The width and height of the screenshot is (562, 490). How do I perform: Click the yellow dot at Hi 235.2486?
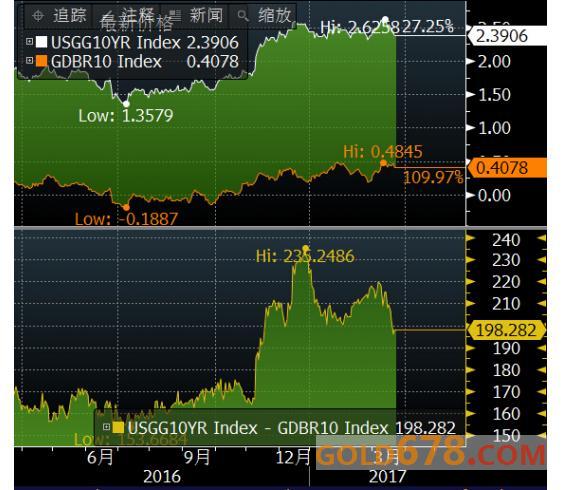pyautogui.click(x=306, y=248)
